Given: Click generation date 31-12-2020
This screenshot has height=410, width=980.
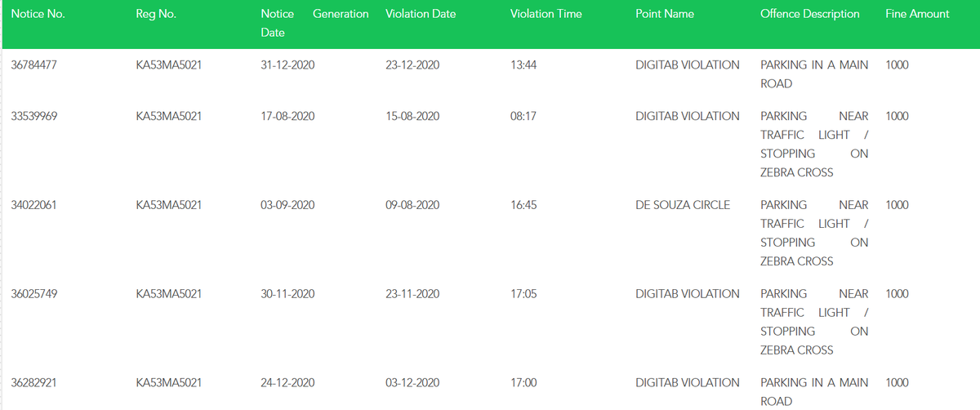Looking at the screenshot, I should tap(287, 65).
